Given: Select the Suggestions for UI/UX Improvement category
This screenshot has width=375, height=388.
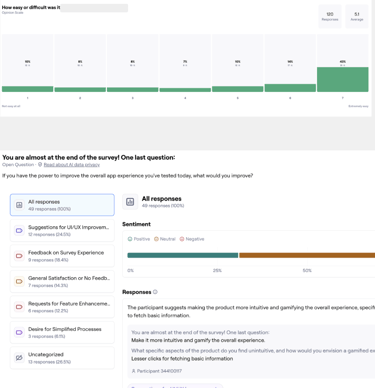Looking at the screenshot, I should 62,230.
